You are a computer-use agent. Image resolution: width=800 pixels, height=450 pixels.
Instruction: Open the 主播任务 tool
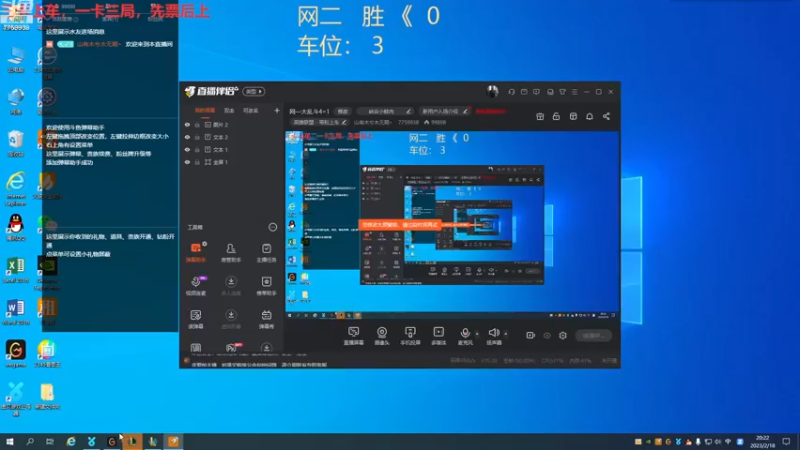[266, 253]
